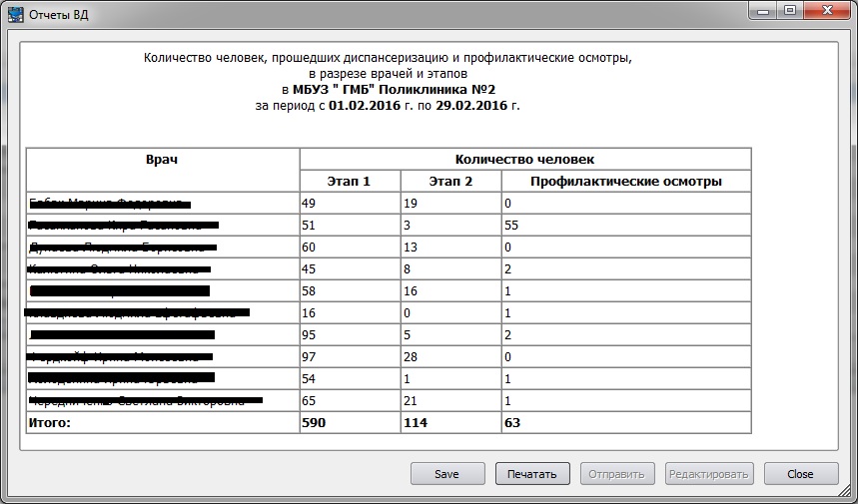Viewport: 858px width, 504px height.
Task: Select the Этап 2 column header
Action: coord(450,181)
